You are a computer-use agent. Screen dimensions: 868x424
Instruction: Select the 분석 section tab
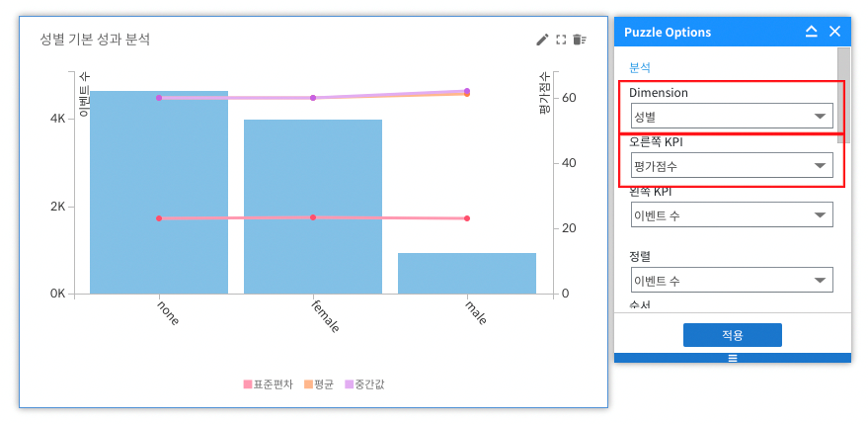coord(640,68)
